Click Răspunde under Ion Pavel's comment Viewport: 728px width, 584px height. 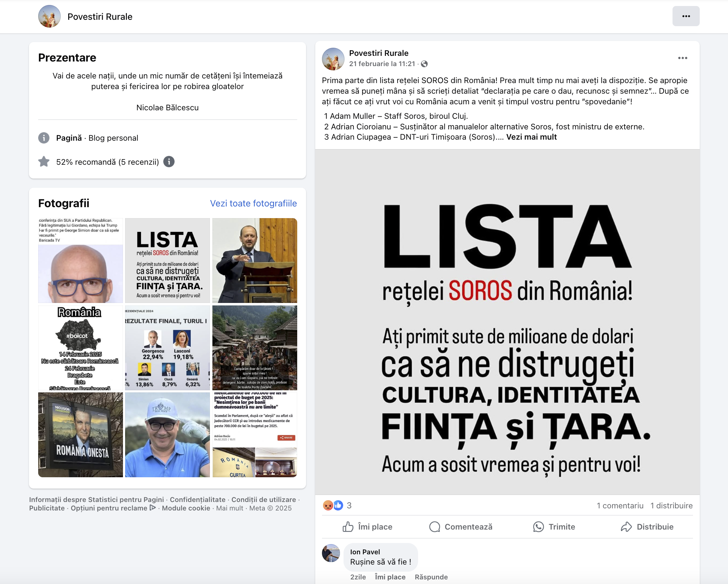pos(431,577)
